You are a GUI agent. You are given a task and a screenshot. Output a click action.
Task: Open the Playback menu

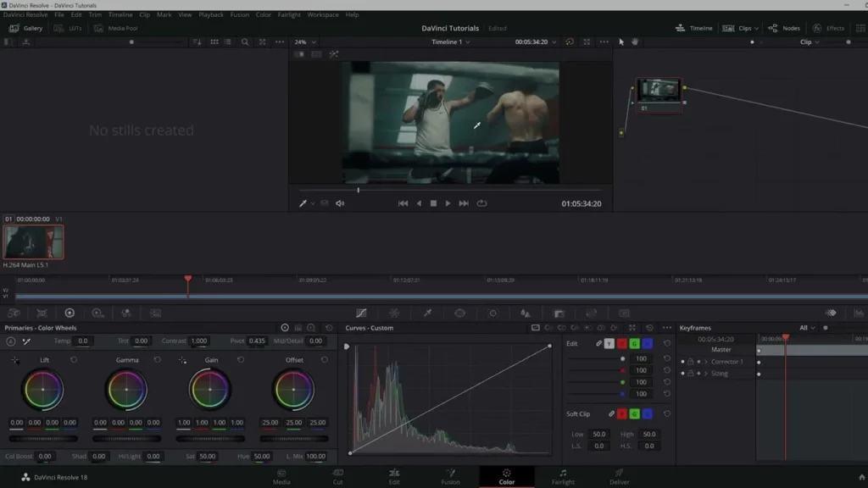coord(211,15)
